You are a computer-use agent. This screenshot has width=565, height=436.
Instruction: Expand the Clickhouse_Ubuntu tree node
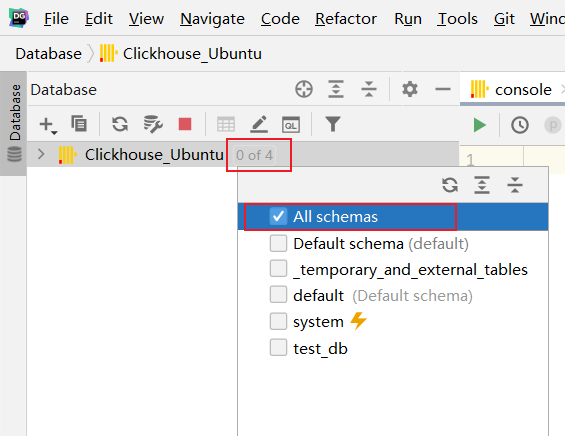(41, 154)
